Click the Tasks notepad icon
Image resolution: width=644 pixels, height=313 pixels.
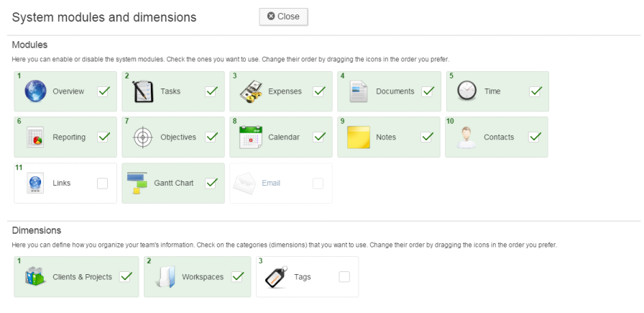(143, 91)
